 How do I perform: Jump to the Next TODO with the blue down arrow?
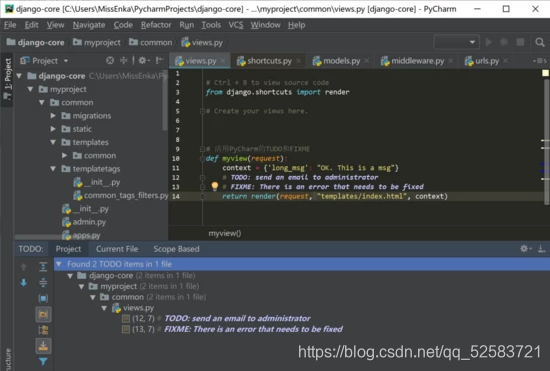[x=24, y=282]
